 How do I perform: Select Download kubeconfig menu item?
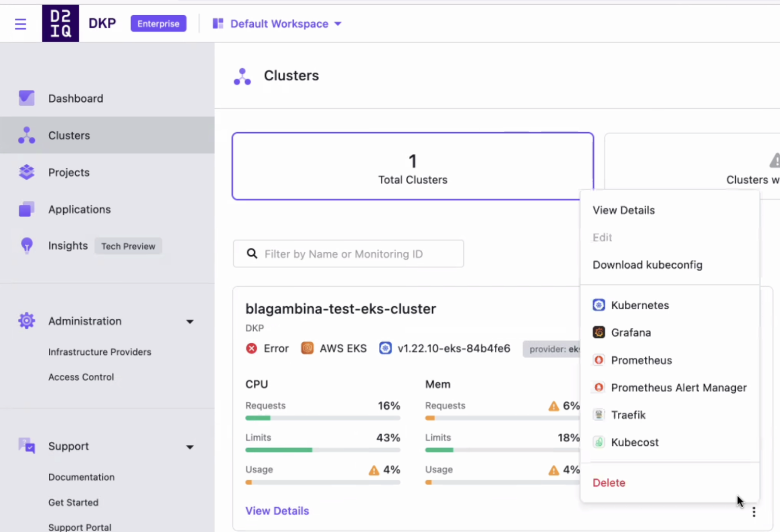click(647, 265)
